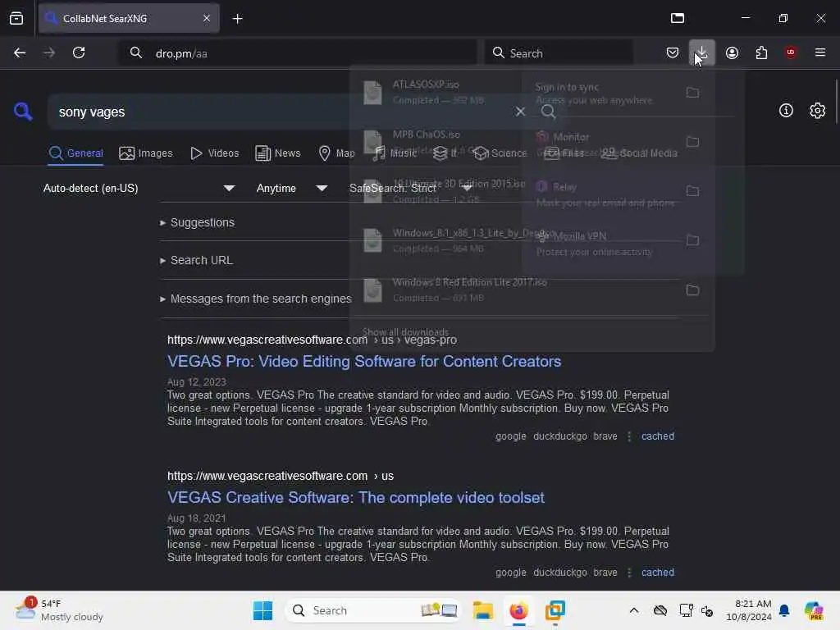Click 'brave' engine label of second result
The height and width of the screenshot is (630, 840).
[x=605, y=573]
